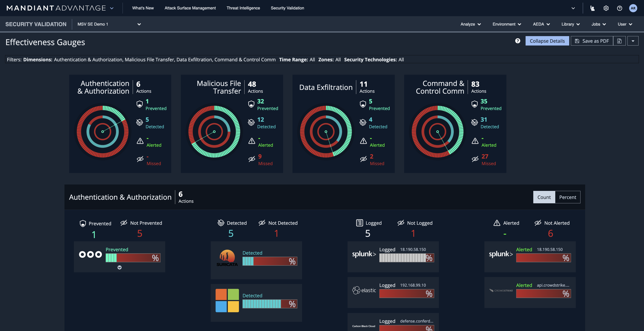Click the help question mark beside Collapse Details

click(x=518, y=41)
